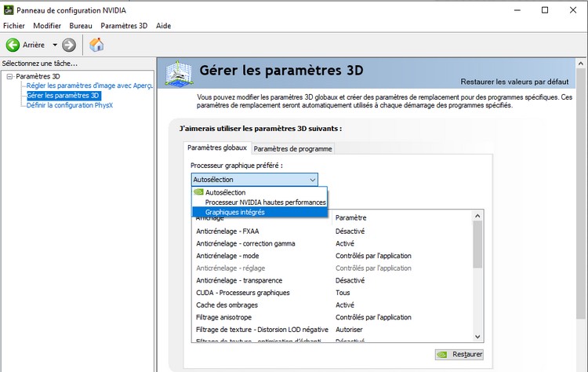Open the Modifier menu
588x372 pixels.
click(47, 26)
